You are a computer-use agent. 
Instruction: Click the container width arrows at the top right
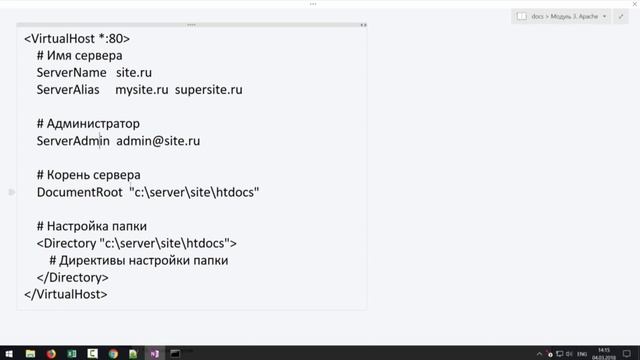click(x=363, y=25)
